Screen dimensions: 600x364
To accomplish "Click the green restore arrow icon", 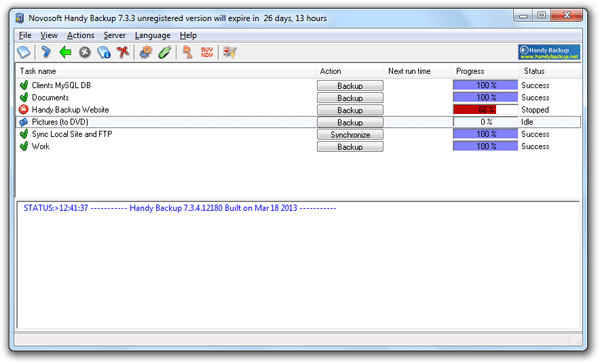I will (65, 52).
